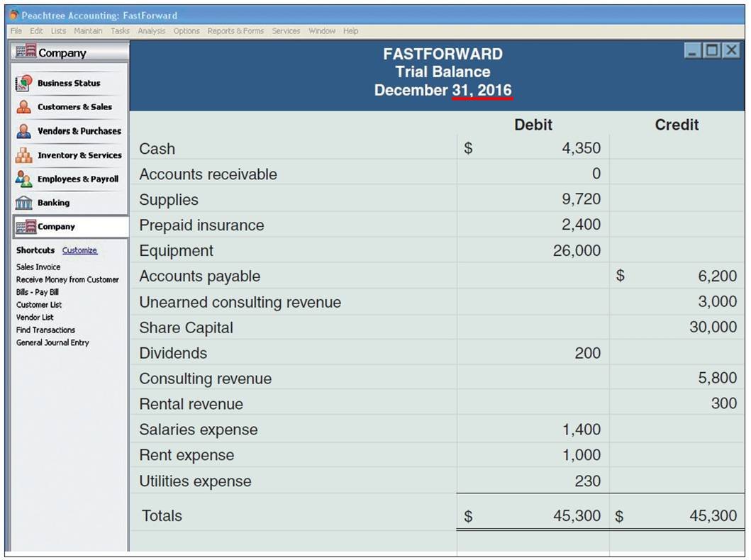751x560 pixels.
Task: Select Banking navigation label
Action: coord(54,203)
